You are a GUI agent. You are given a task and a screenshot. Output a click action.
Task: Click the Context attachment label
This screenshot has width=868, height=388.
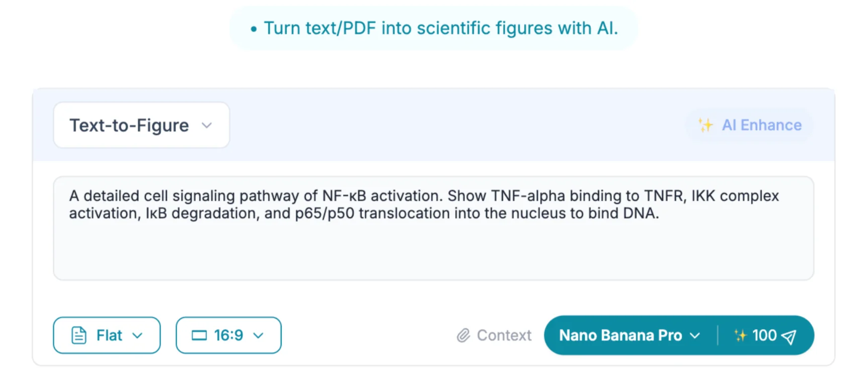(x=504, y=335)
